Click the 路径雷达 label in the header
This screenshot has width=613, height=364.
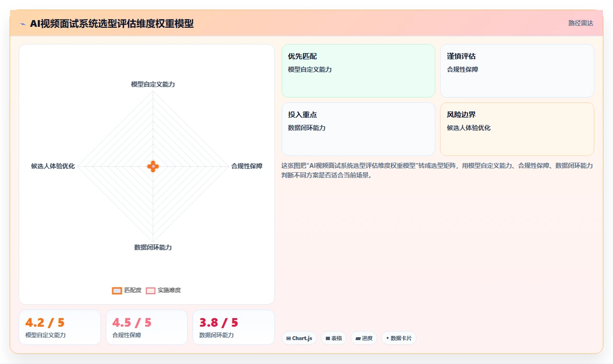[580, 23]
